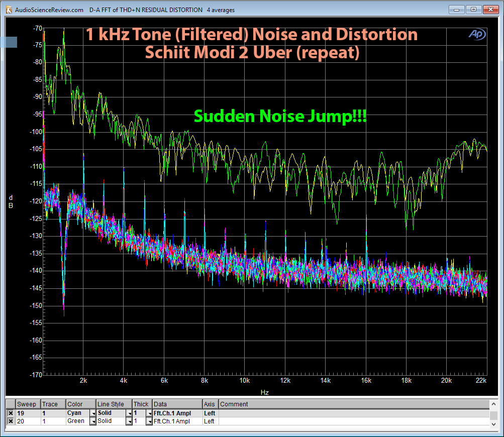Open Thick dropdown for sweep 20
This screenshot has height=437, width=504.
149,421
